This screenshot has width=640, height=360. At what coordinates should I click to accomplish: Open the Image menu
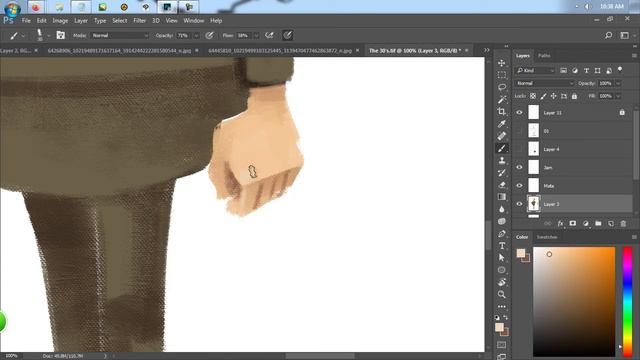click(60, 20)
